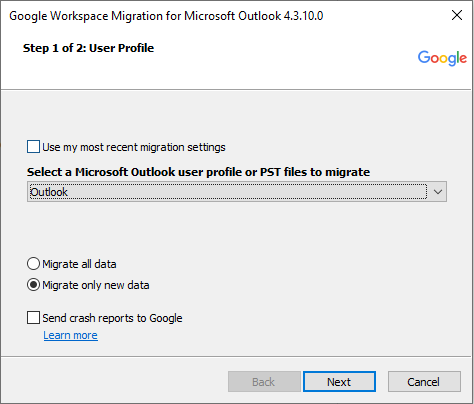Click the Select a Microsoft Outlook user profile label
Screen dimensions: 474x404
(x=198, y=172)
